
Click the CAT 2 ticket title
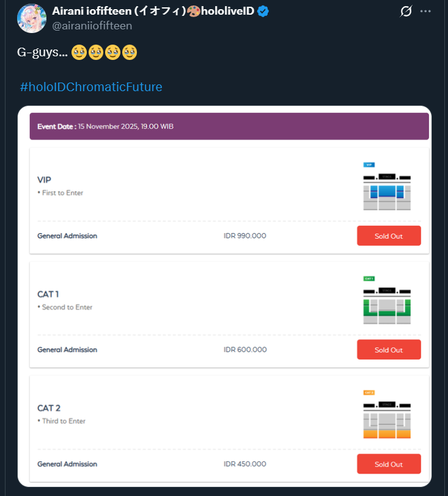coord(49,408)
